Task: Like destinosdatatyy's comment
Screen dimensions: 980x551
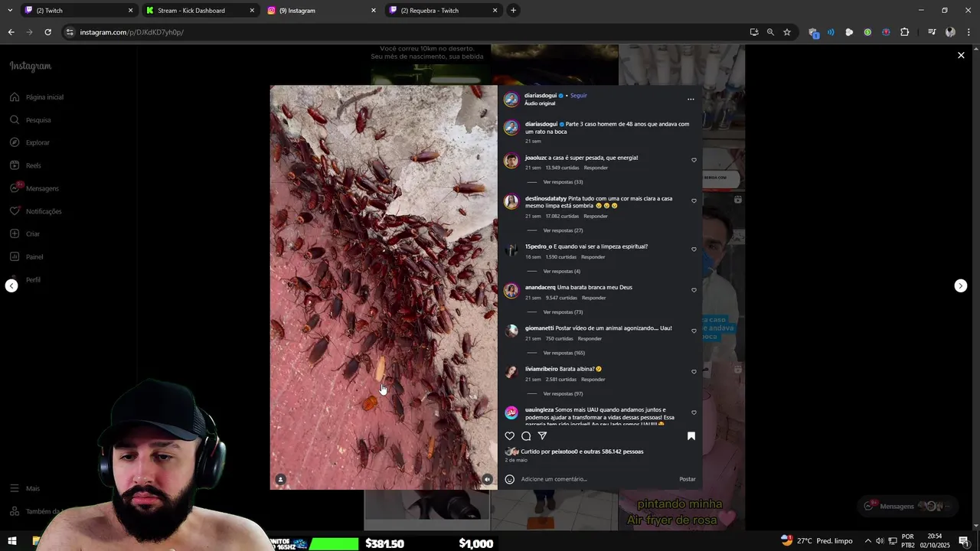Action: point(694,201)
